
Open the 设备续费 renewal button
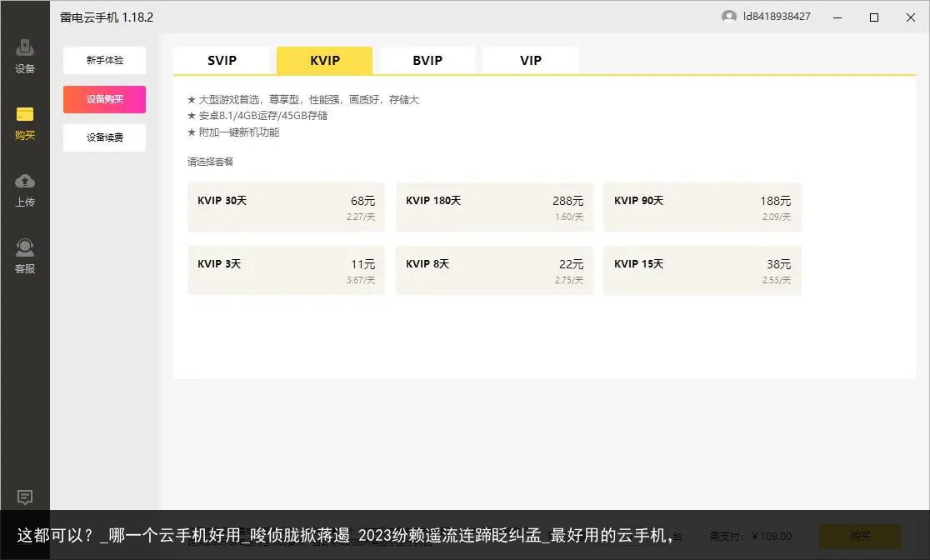pos(104,137)
